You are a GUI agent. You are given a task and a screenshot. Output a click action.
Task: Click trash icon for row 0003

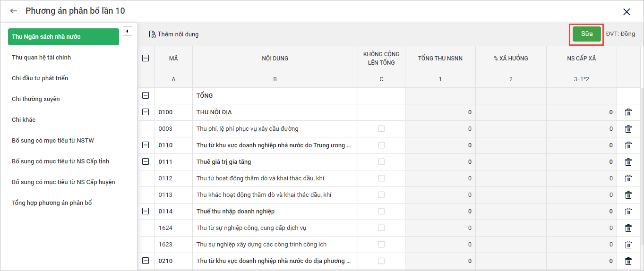pyautogui.click(x=628, y=129)
